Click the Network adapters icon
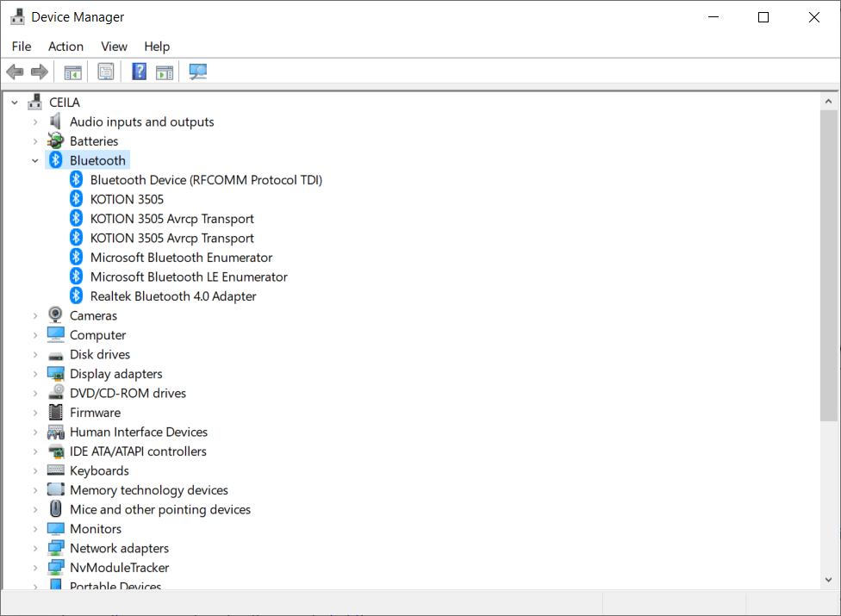841x616 pixels. click(x=55, y=548)
